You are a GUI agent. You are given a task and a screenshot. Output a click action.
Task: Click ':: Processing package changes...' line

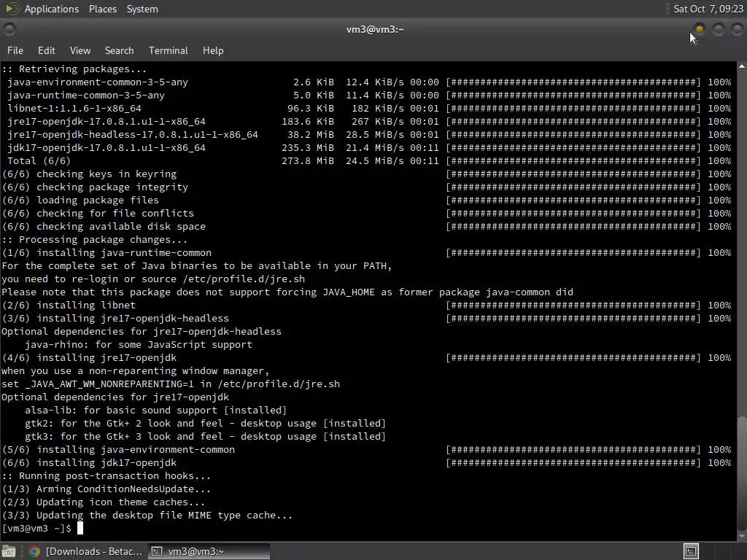point(94,239)
